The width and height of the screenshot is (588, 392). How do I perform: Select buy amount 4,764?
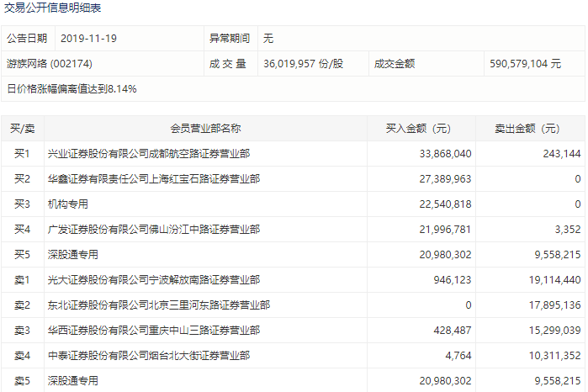point(458,355)
